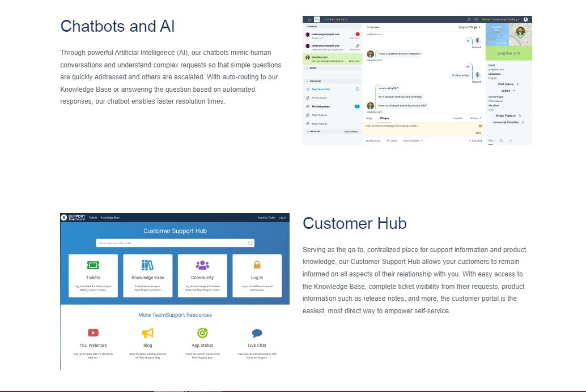This screenshot has width=586, height=392.
Task: Click the blue books Knowledge Base icon
Action: tap(147, 265)
